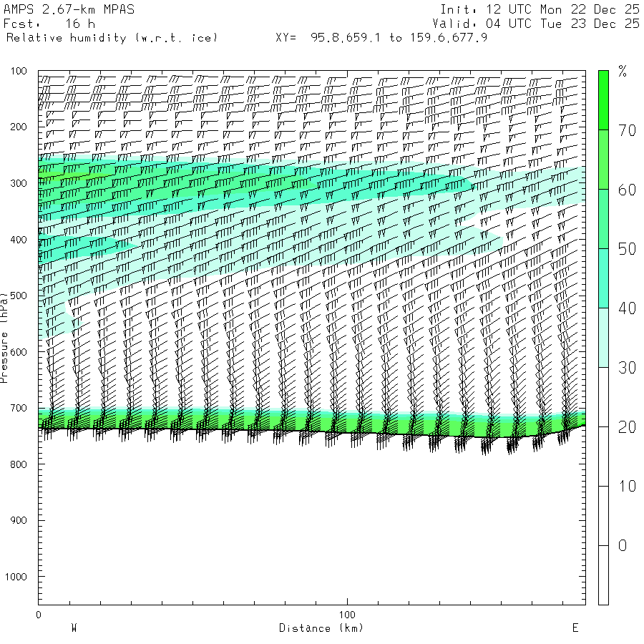Image resolution: width=644 pixels, height=644 pixels.
Task: Click the teal colorbar segment between 40 and 50
Action: (x=603, y=278)
